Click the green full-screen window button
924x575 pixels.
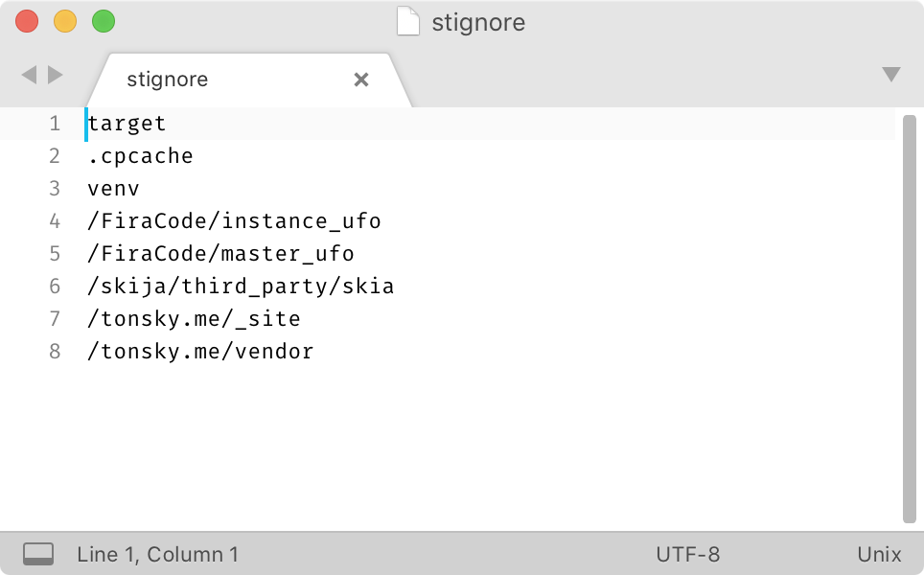103,21
